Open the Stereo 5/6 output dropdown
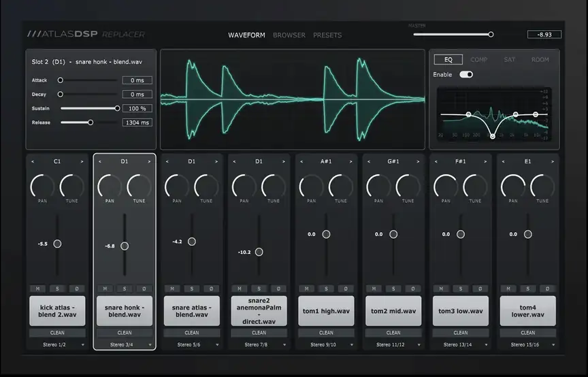The height and width of the screenshot is (377, 588). click(192, 344)
